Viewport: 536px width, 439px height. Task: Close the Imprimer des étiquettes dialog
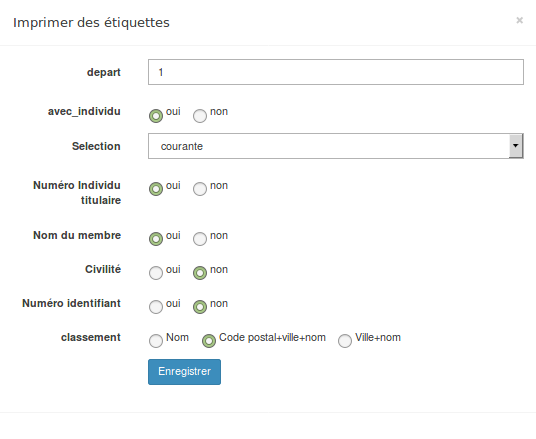(519, 21)
